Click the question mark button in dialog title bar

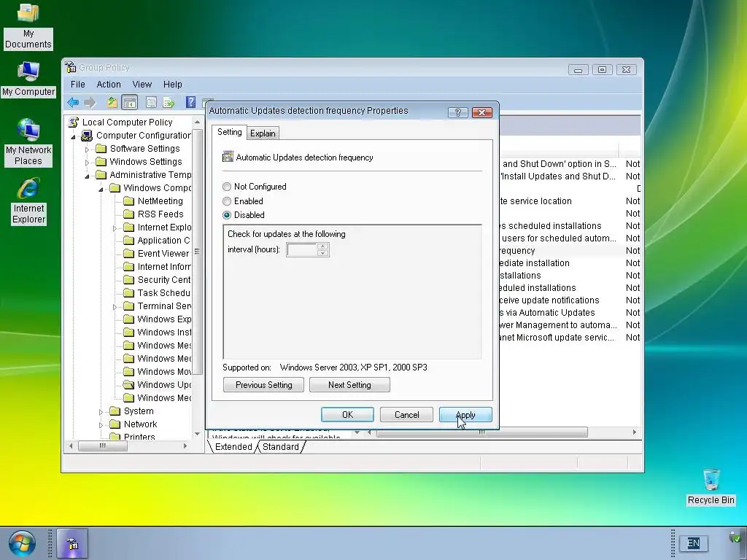coord(458,112)
